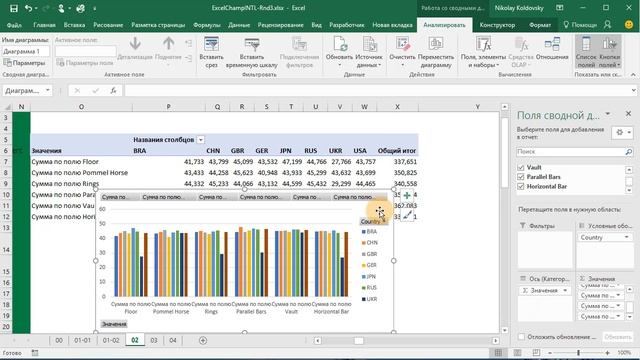
Task: Open the field list tools gear dropdown
Action: click(622, 132)
